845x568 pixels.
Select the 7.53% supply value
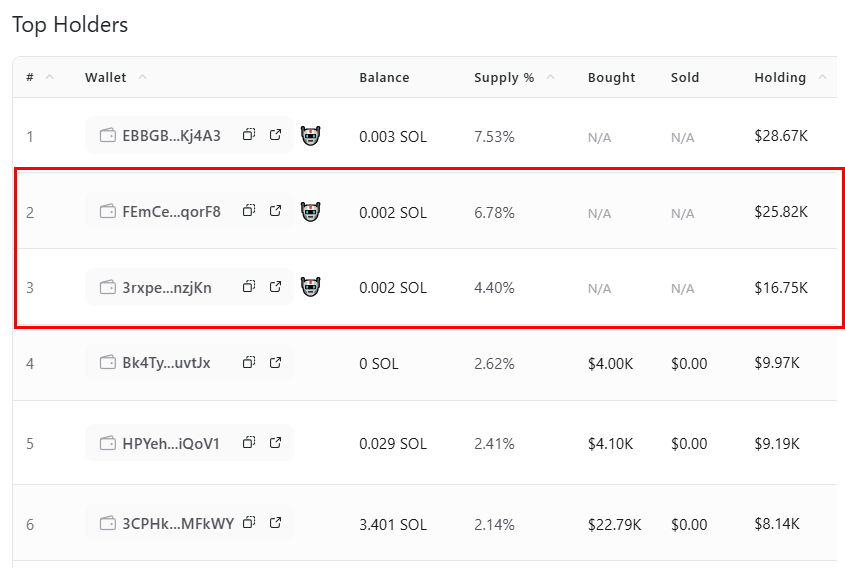pos(494,136)
